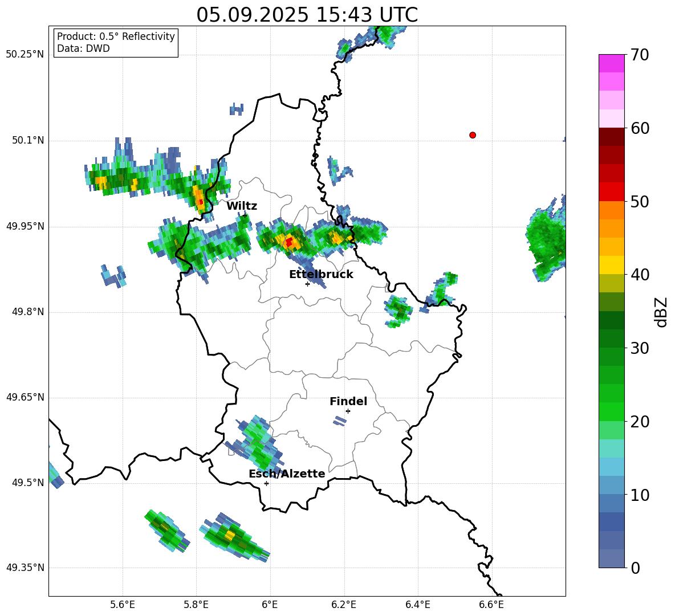Click the Findel station cross marker
Screen dimensions: 675x616
(348, 411)
